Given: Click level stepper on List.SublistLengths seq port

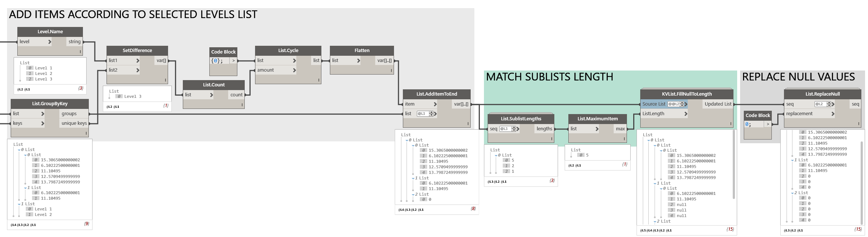Looking at the screenshot, I should coord(514,129).
